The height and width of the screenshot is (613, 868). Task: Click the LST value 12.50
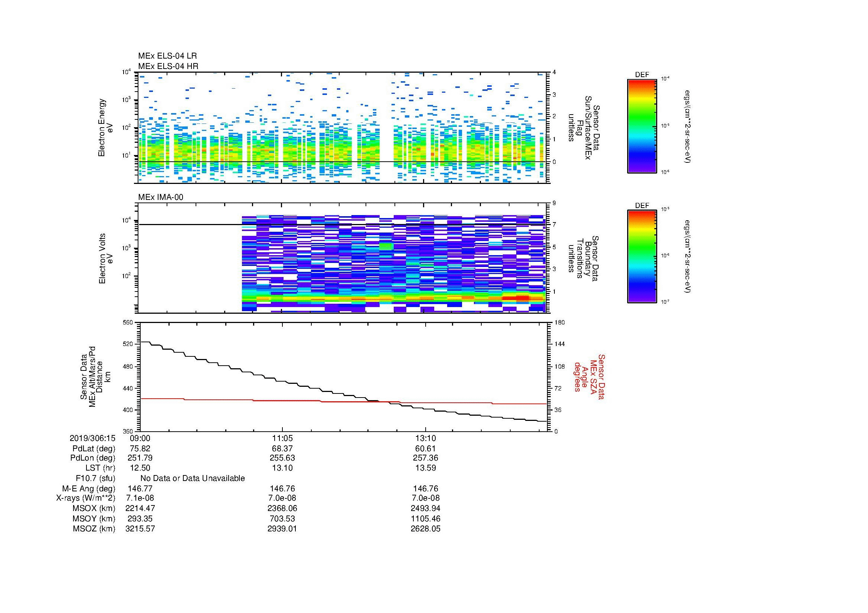[x=140, y=468]
